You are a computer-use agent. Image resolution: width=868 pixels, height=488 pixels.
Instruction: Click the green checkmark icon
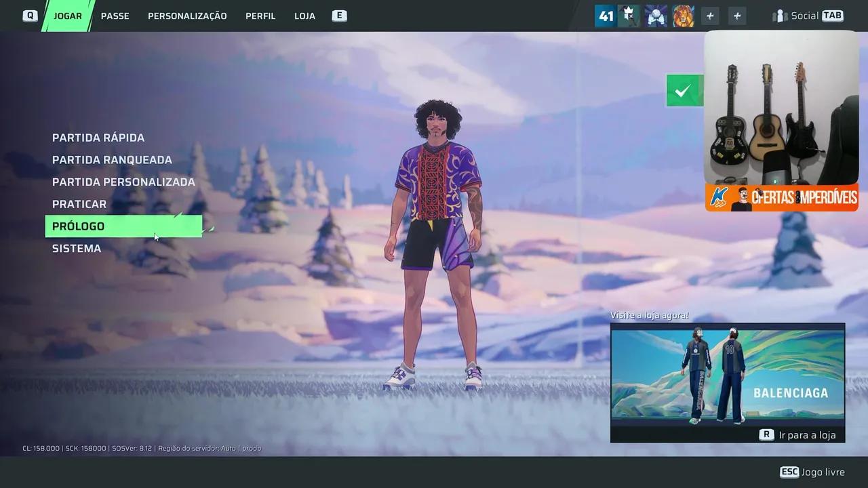(684, 89)
